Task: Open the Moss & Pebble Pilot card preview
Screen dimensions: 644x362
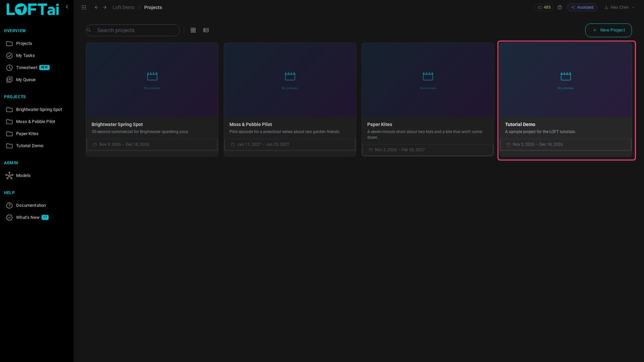Action: [290, 80]
